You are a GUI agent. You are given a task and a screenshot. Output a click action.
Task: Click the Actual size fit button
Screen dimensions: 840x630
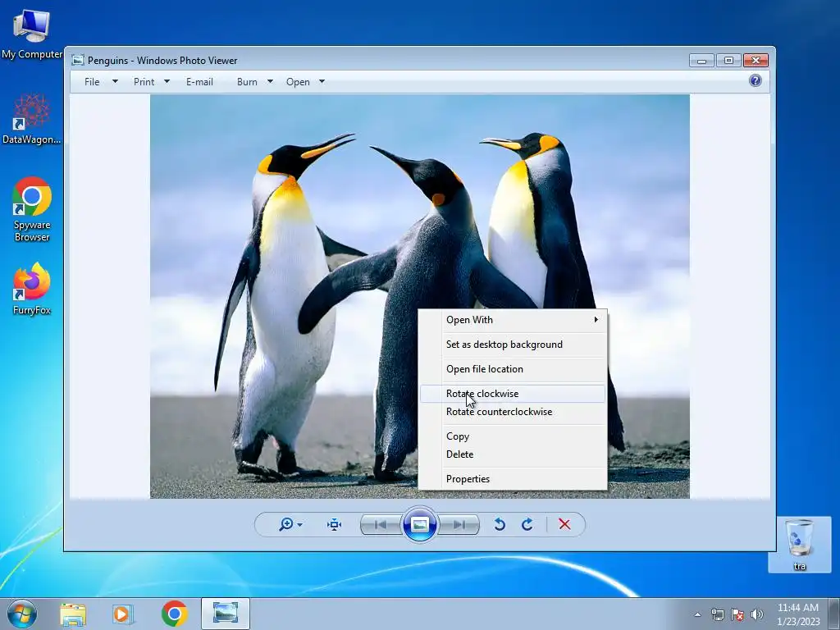click(x=335, y=524)
